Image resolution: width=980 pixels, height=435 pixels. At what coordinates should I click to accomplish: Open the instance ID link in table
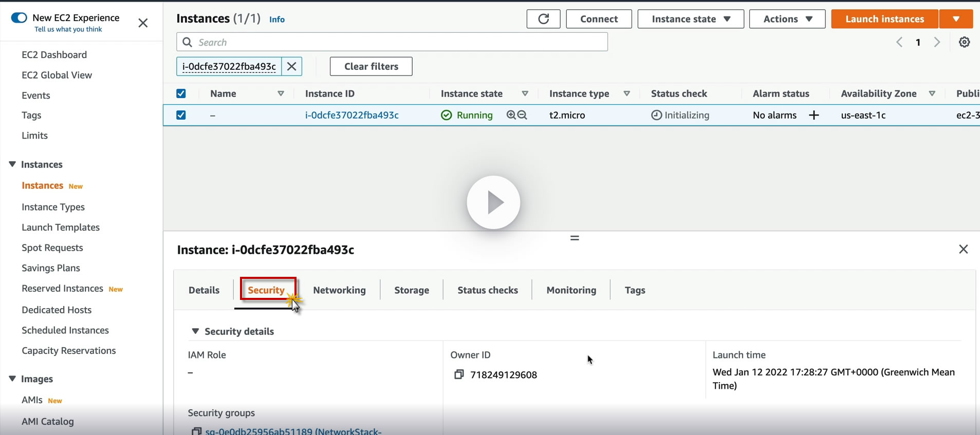pyautogui.click(x=352, y=115)
